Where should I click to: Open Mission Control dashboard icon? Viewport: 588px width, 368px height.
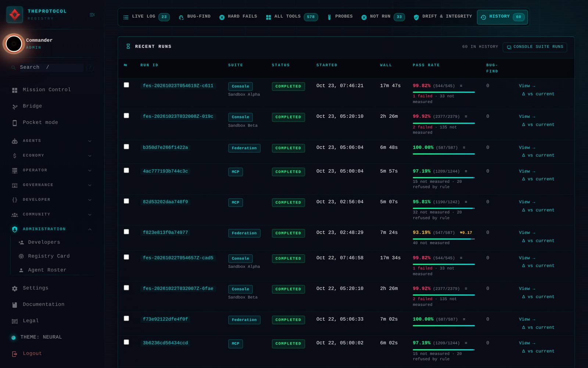coord(15,90)
